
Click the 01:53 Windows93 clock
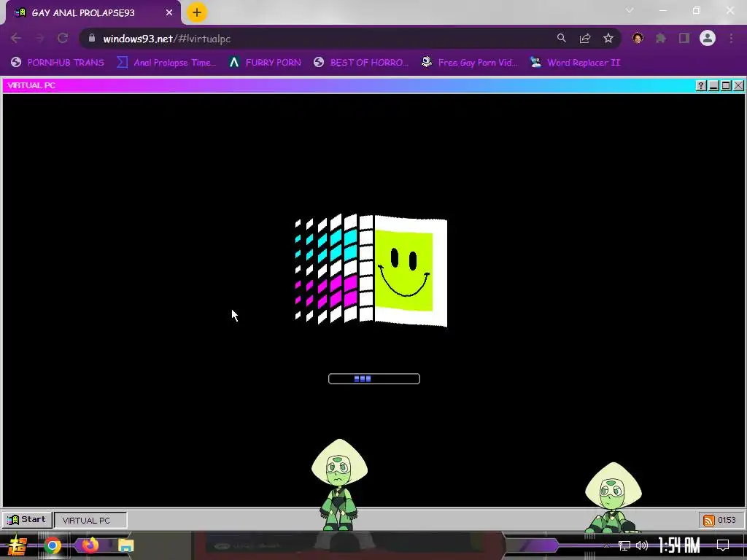(x=727, y=520)
